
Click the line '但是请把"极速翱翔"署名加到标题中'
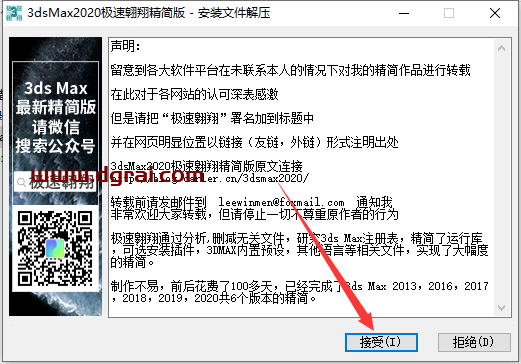click(x=212, y=118)
